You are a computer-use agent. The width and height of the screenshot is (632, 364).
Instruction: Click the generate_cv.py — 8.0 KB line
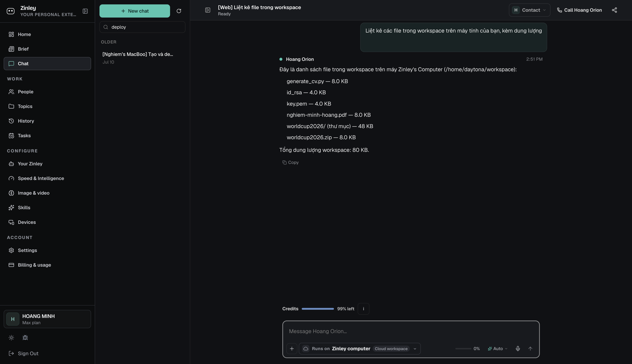point(317,81)
